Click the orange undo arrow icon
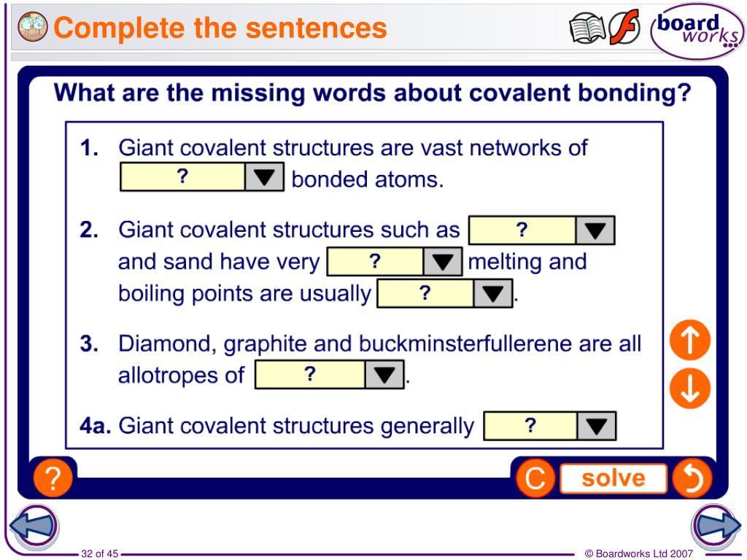Image resolution: width=747 pixels, height=560 pixels. pos(692,478)
